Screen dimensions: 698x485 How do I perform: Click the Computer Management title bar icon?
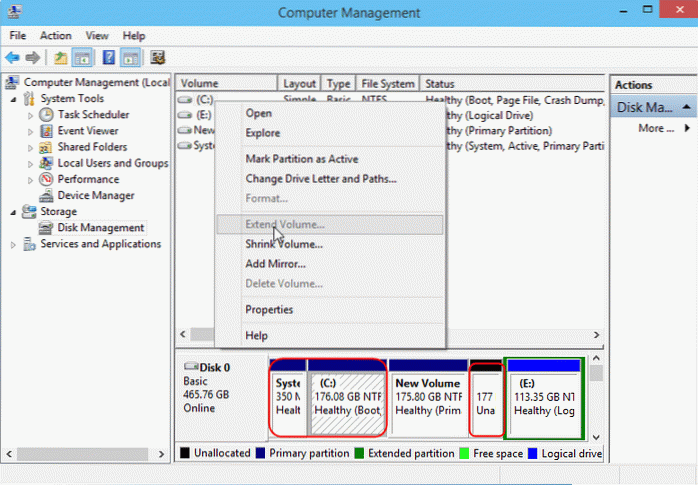pos(14,11)
